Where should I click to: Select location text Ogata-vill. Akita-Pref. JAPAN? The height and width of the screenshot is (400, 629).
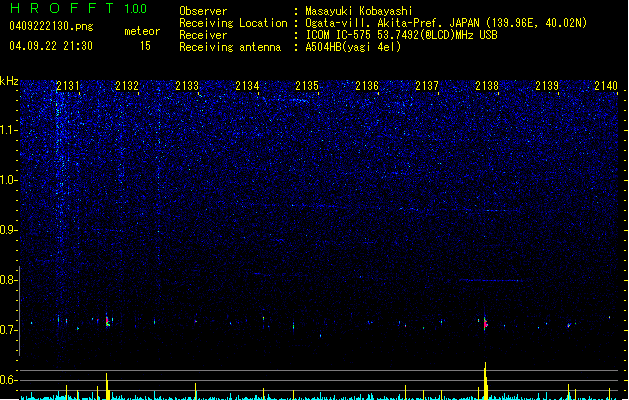tap(393, 23)
